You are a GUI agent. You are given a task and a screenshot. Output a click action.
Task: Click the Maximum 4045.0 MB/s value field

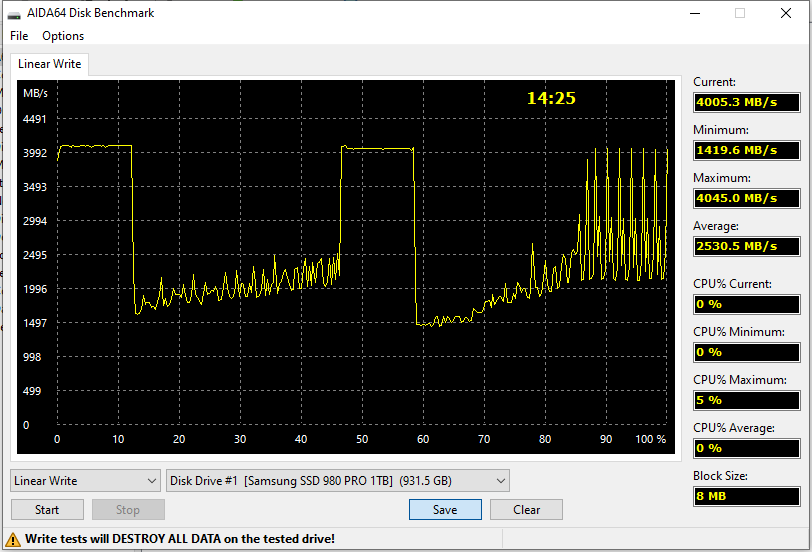(747, 198)
